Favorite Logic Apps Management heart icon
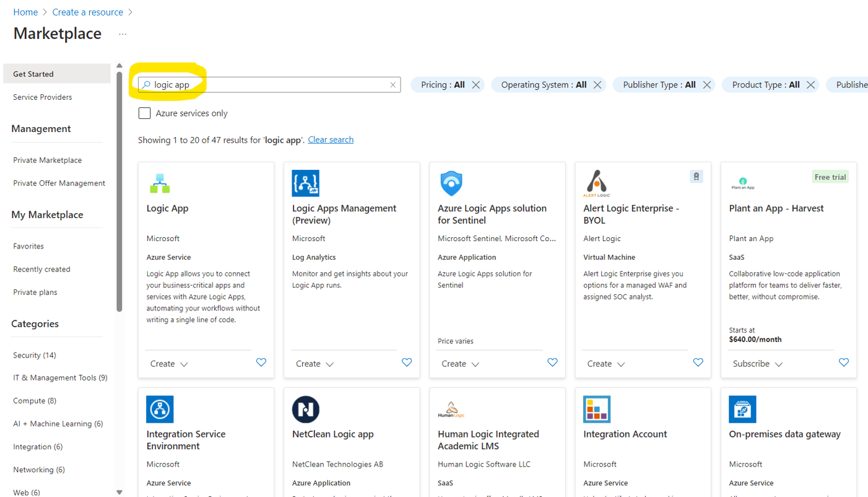The width and height of the screenshot is (868, 497). click(407, 363)
